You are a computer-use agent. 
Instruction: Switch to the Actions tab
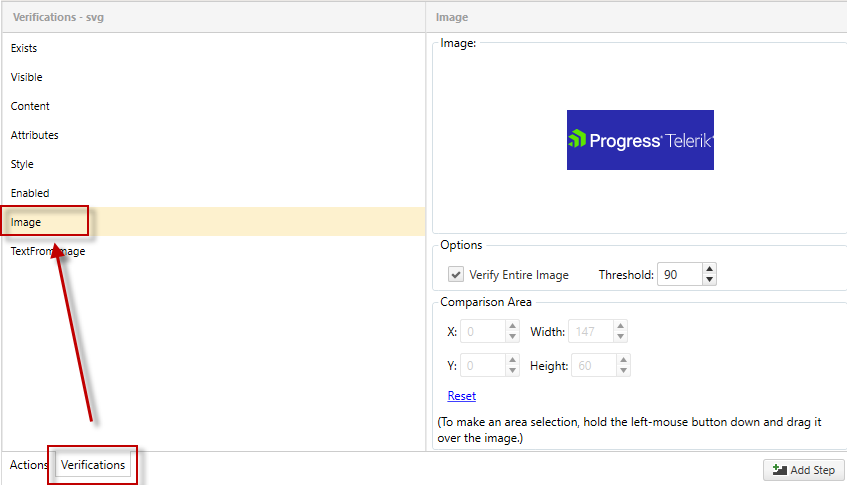tap(29, 465)
